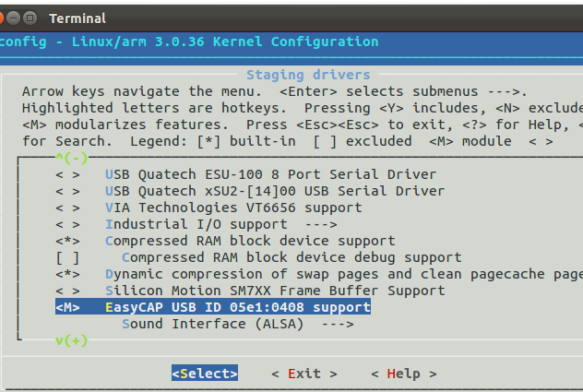Click the <M> marker beside EasyCAP USB
Viewport: 583px width, 392px height.
[x=67, y=307]
